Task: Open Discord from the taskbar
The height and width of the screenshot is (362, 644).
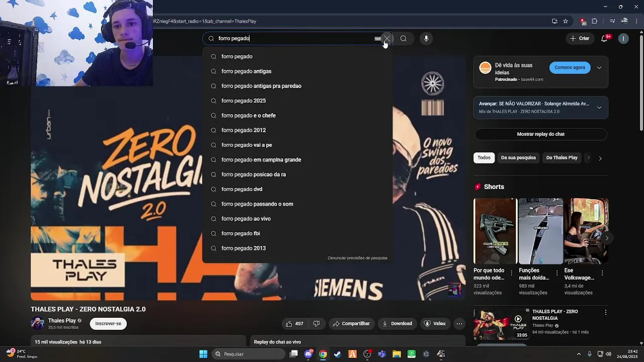Action: pyautogui.click(x=308, y=354)
